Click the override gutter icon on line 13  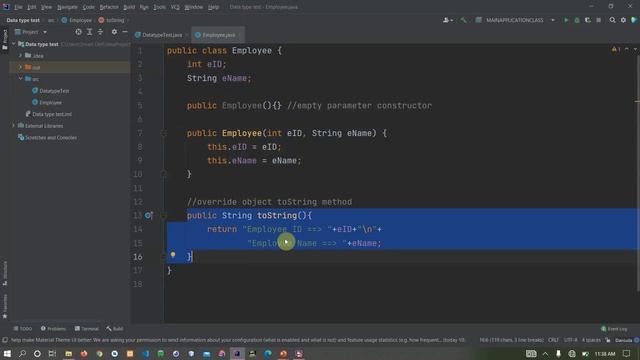click(x=149, y=216)
